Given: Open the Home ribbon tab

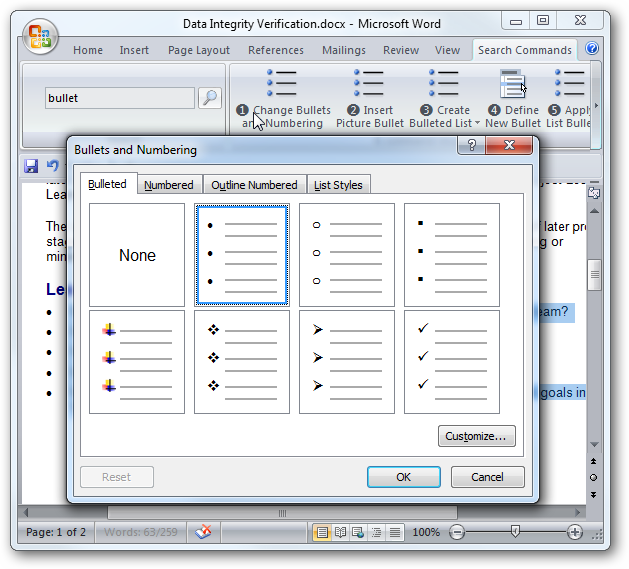Looking at the screenshot, I should (x=88, y=50).
